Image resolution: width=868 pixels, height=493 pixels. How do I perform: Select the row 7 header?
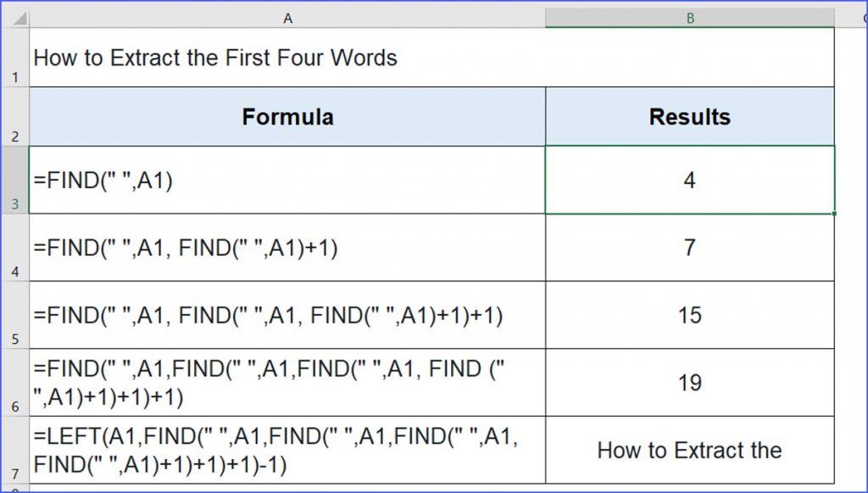coord(14,451)
